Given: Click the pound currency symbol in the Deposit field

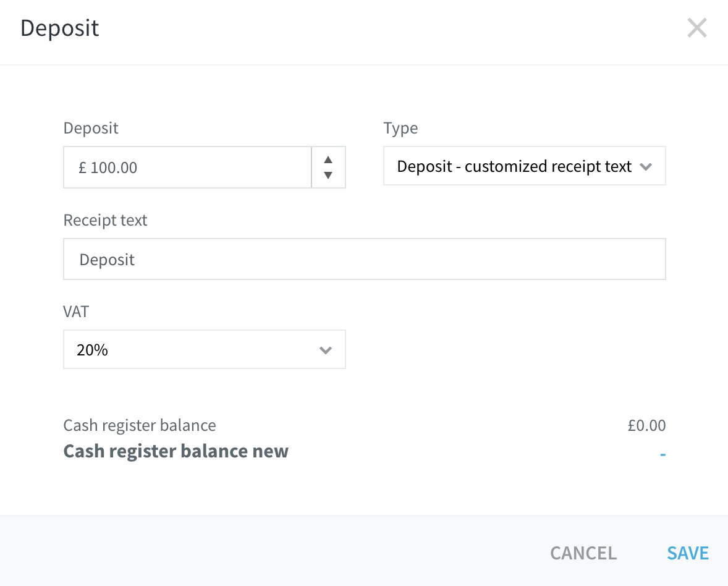Looking at the screenshot, I should [x=83, y=168].
